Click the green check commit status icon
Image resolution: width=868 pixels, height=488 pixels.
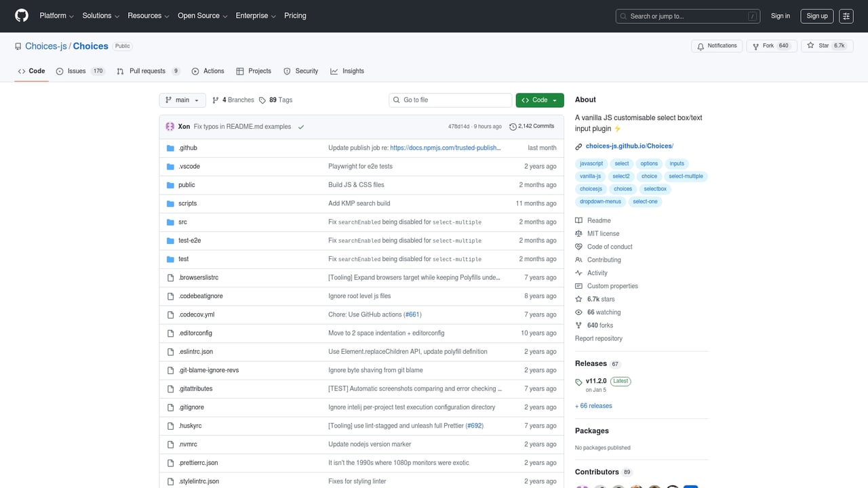coord(301,127)
